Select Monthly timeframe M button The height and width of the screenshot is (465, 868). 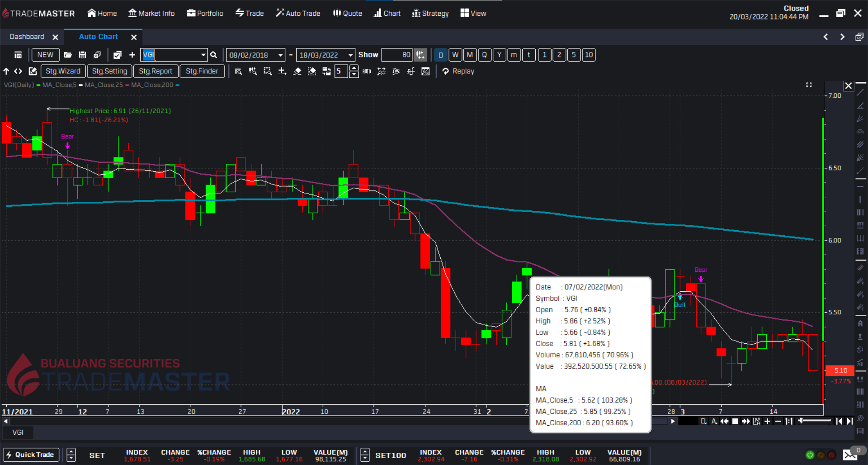coord(470,55)
